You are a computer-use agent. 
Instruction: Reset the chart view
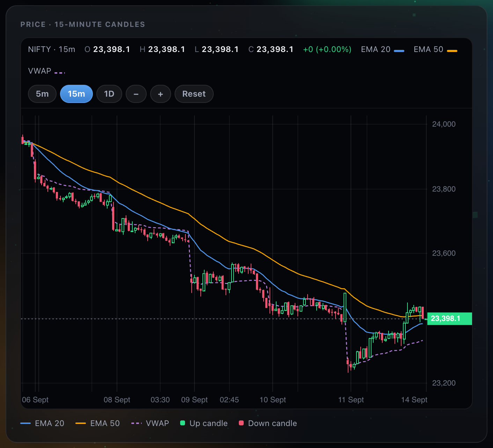pyautogui.click(x=194, y=94)
